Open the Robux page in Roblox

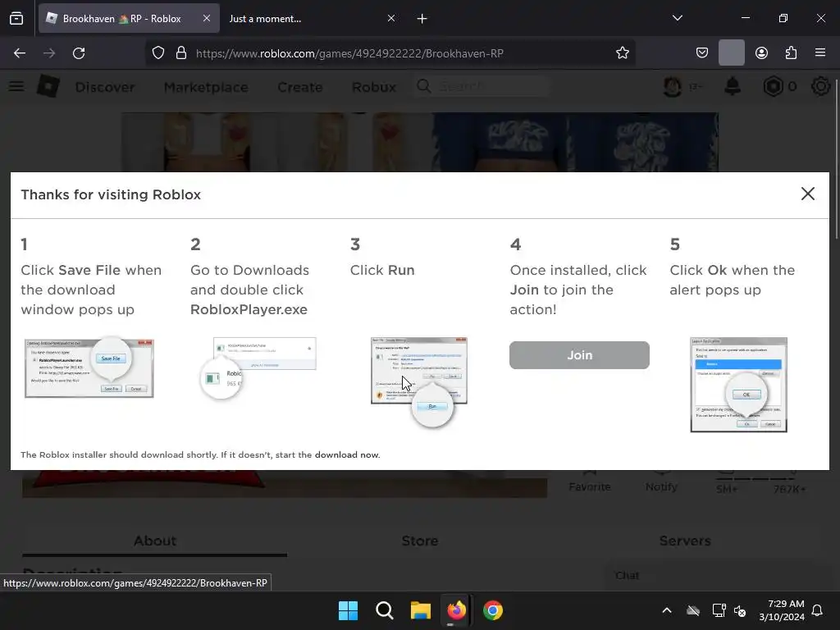374,87
